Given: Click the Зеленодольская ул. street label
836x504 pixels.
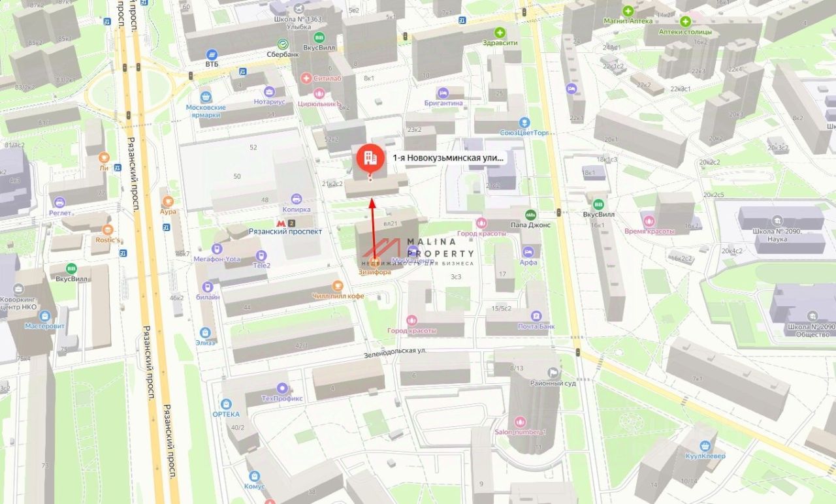Looking at the screenshot, I should pos(395,351).
